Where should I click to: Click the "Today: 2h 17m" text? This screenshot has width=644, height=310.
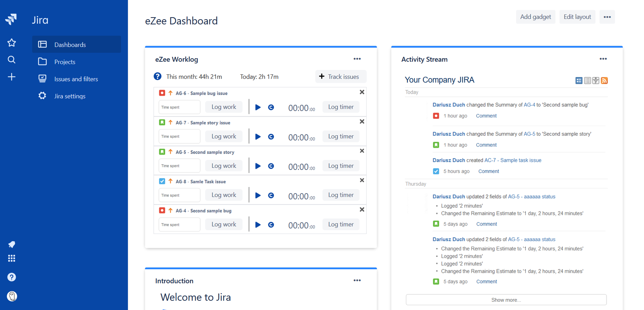259,77
